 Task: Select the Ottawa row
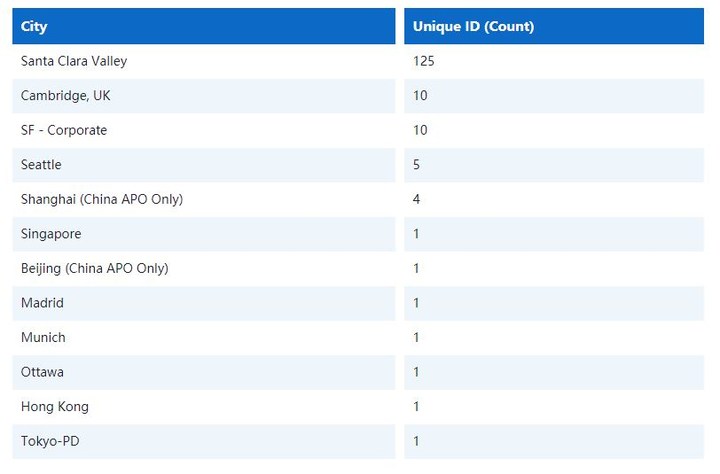click(358, 372)
